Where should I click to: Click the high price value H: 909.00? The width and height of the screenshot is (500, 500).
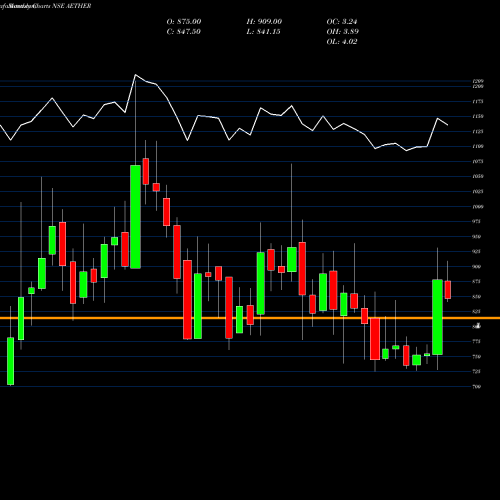(264, 22)
